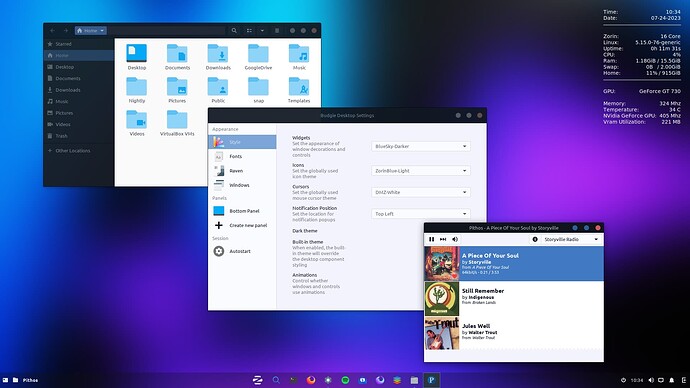
Task: Click the round station info icon in Pithos
Action: (535, 239)
